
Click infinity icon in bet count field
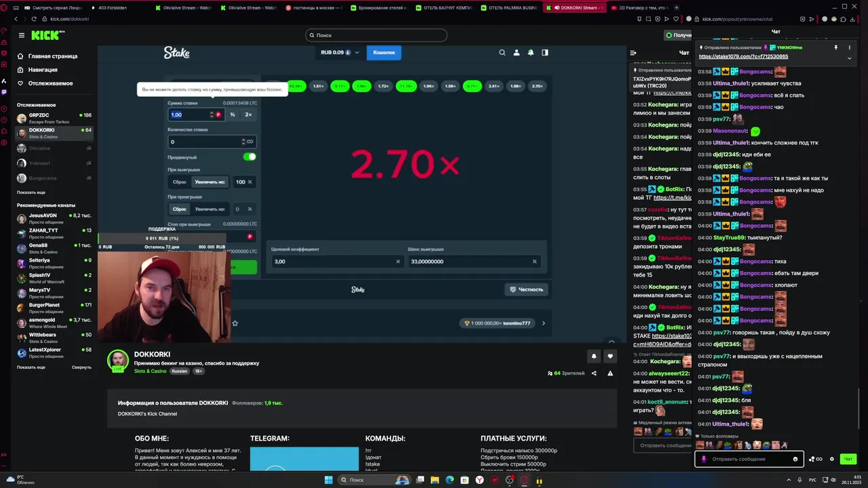pyautogui.click(x=250, y=142)
